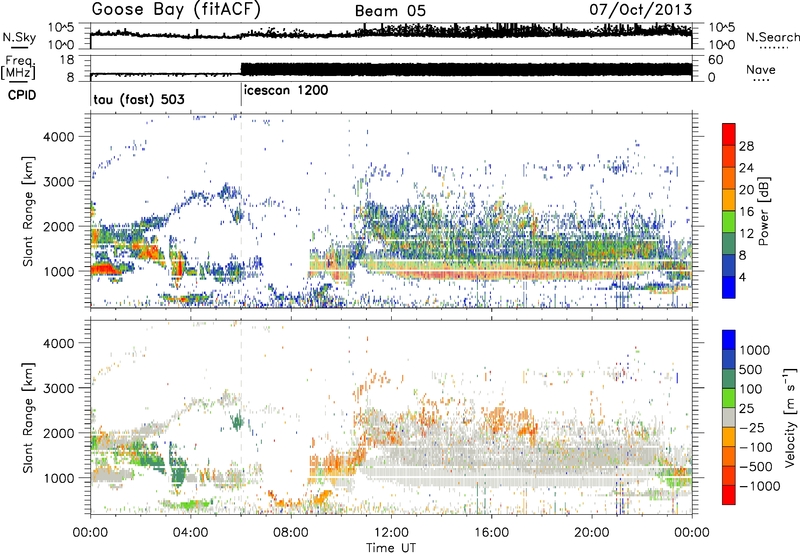
Task: Click the 'N.Sky' legend label
Action: tap(19, 37)
